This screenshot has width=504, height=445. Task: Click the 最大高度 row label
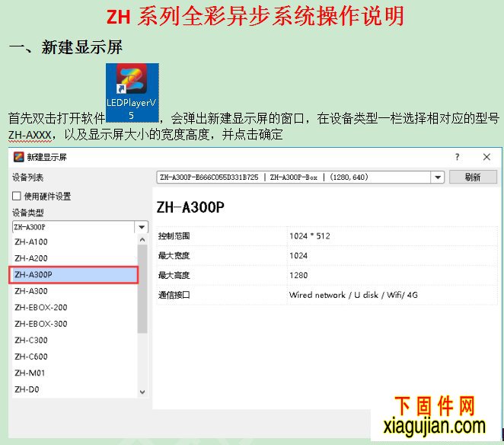[174, 275]
